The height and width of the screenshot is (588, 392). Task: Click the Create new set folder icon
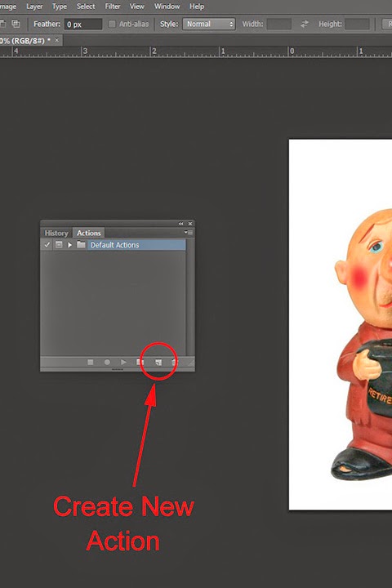click(x=140, y=363)
